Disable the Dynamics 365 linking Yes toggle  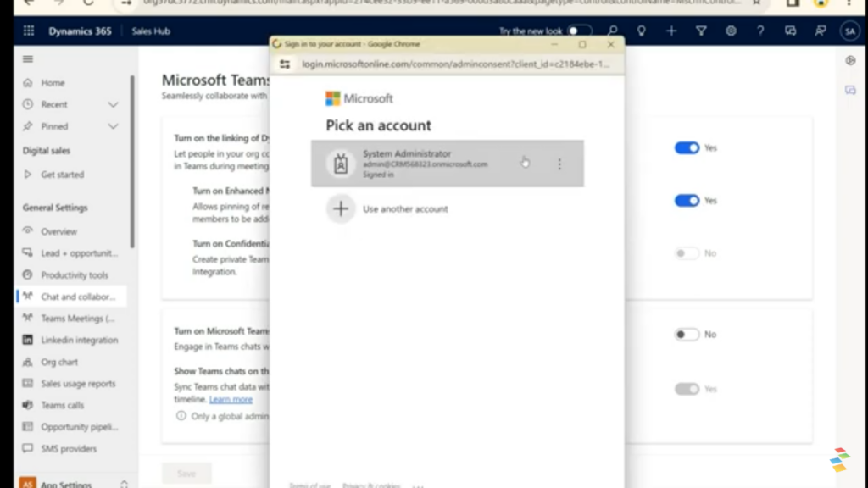tap(687, 147)
